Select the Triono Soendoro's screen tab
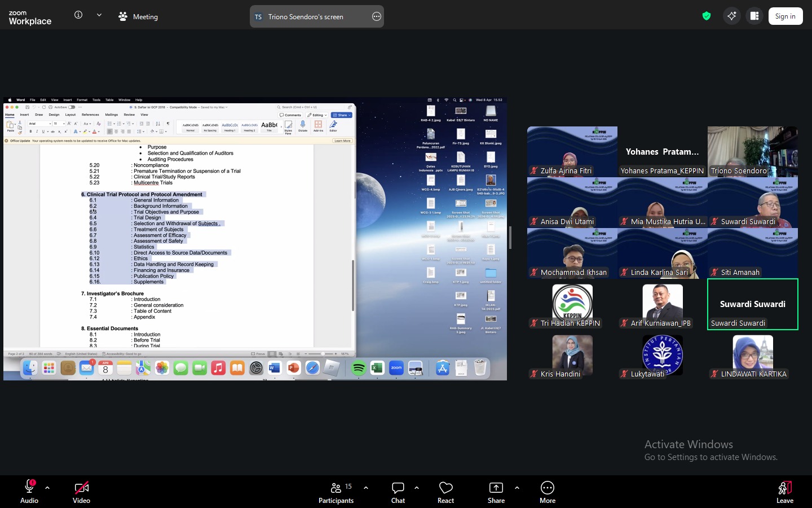 306,17
